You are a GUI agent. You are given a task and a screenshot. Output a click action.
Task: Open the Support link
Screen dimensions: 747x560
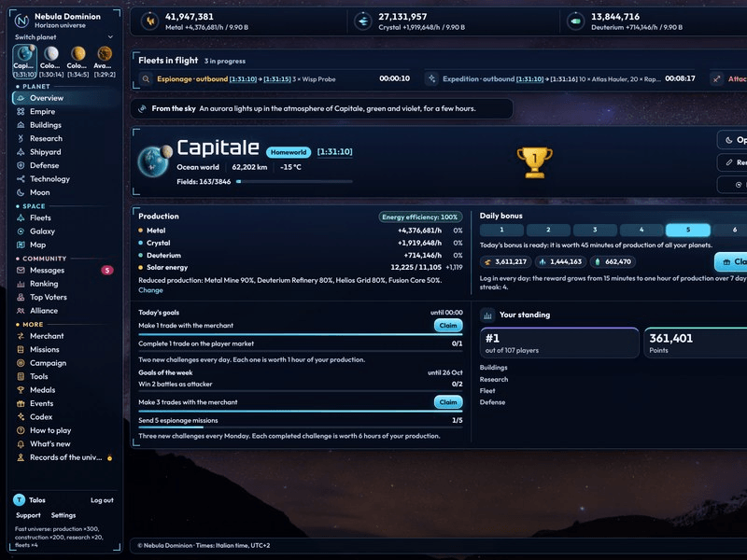[x=28, y=515]
